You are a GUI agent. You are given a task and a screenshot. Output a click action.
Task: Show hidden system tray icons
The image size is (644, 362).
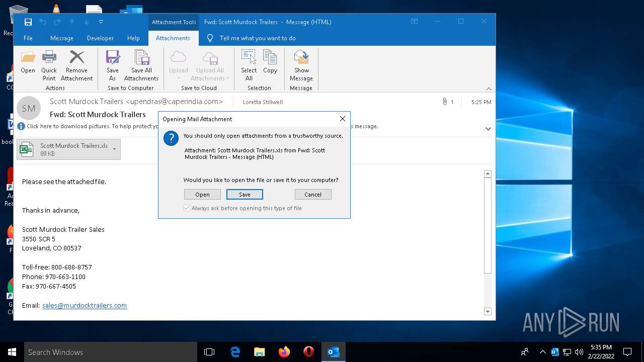click(542, 352)
